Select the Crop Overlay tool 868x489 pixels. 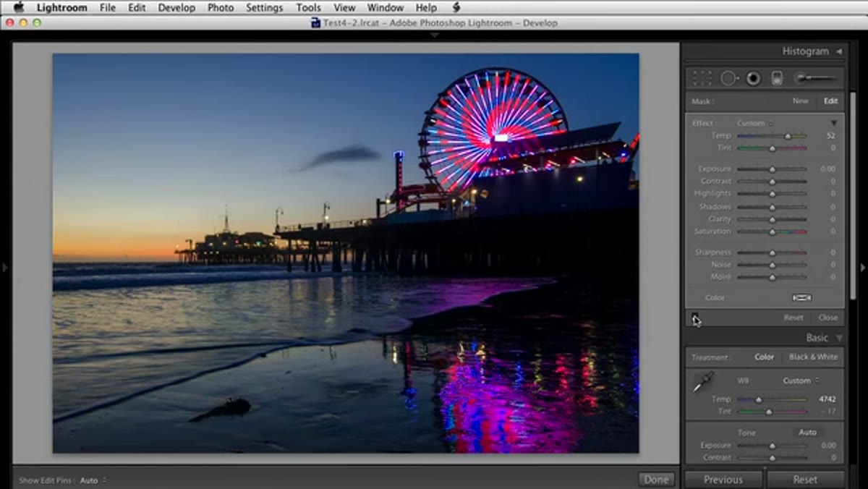(x=702, y=78)
